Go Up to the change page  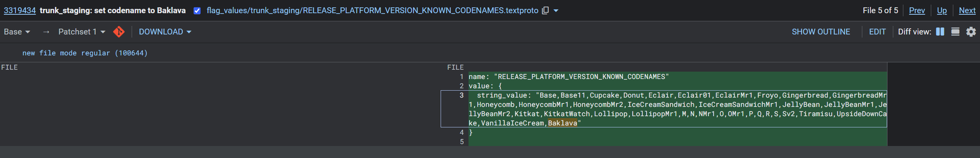click(x=942, y=10)
